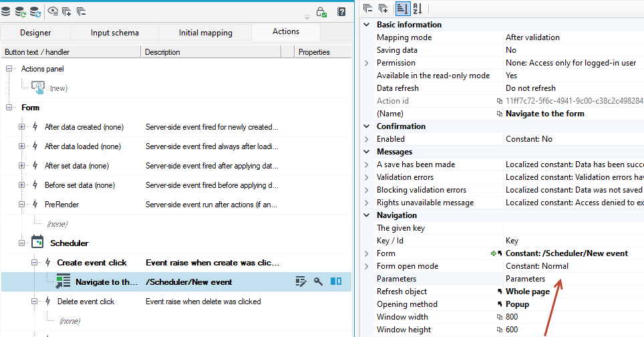Viewport: 644px width, 337px height.
Task: Expand all actions tree nodes via left toolbar
Action: pos(67,11)
